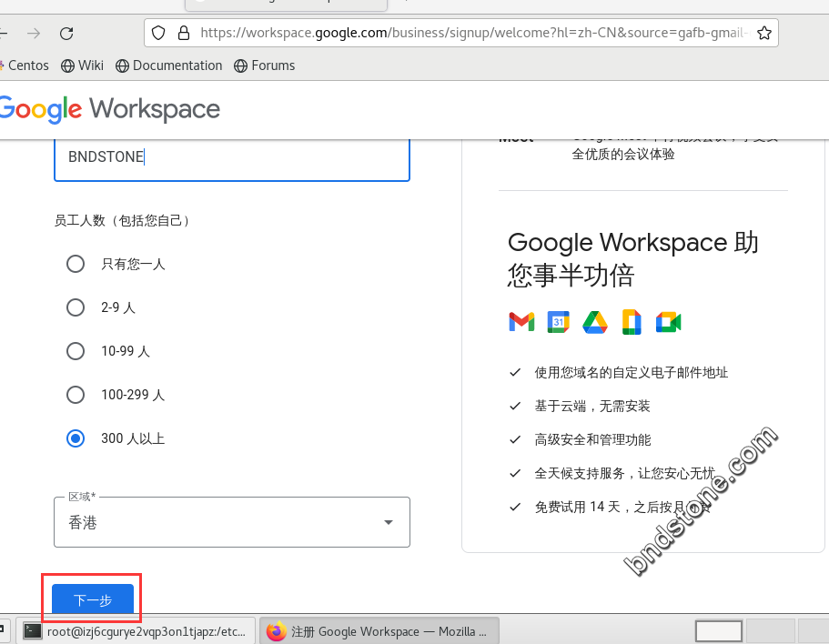Open the Centos bookmark
This screenshot has width=829, height=644.
click(25, 65)
